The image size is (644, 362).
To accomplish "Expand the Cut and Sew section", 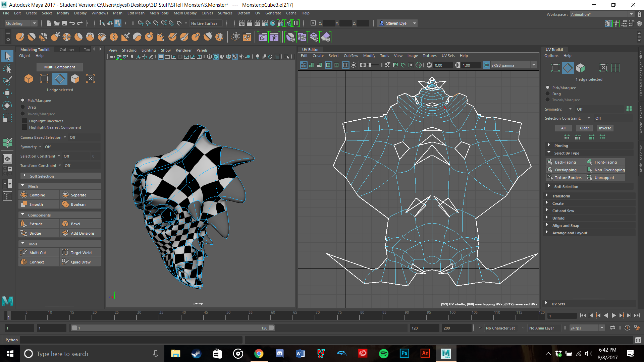I will pyautogui.click(x=589, y=211).
